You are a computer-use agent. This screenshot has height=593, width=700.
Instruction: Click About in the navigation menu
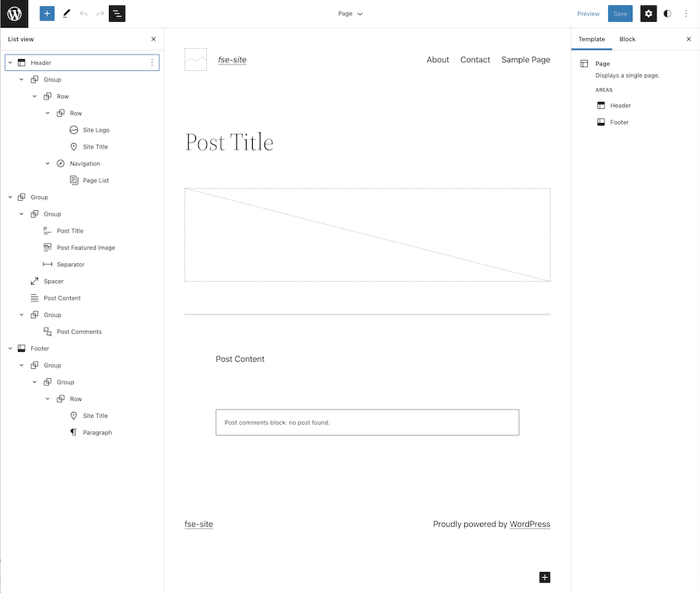[x=437, y=59]
